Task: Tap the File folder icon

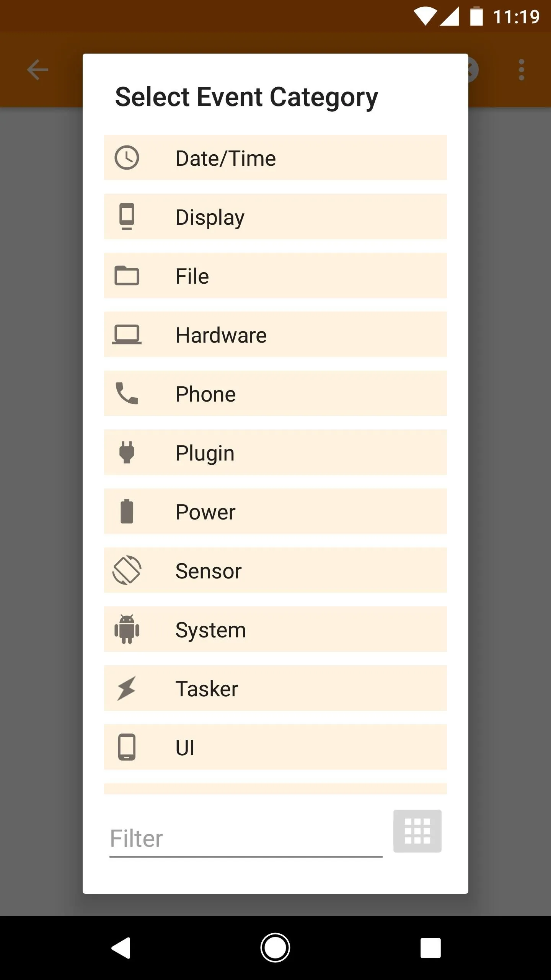Action: (127, 276)
